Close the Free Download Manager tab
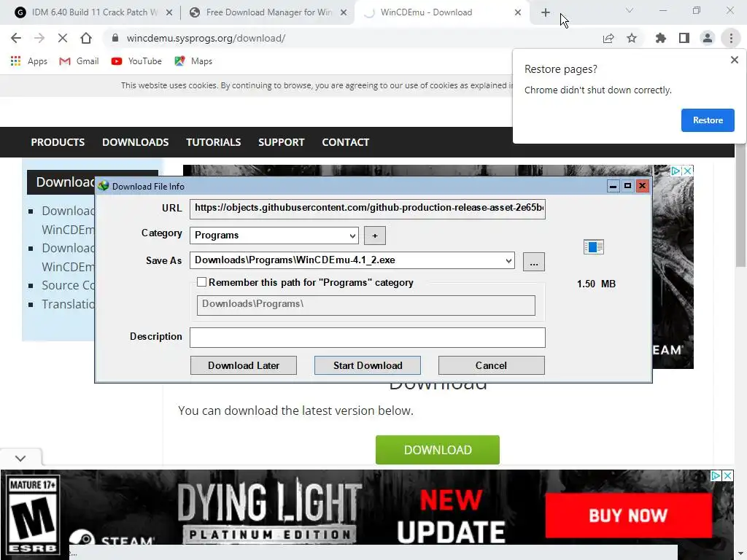747x560 pixels. click(344, 12)
